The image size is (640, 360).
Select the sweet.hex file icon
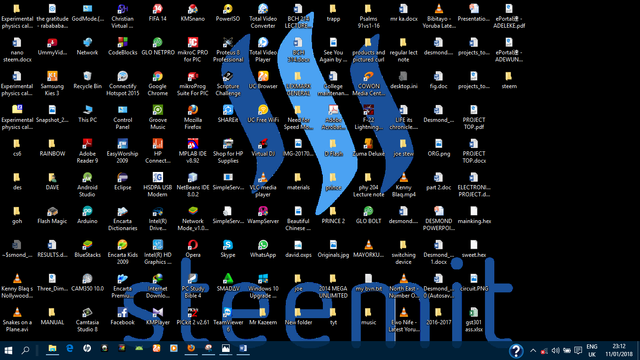tap(473, 249)
